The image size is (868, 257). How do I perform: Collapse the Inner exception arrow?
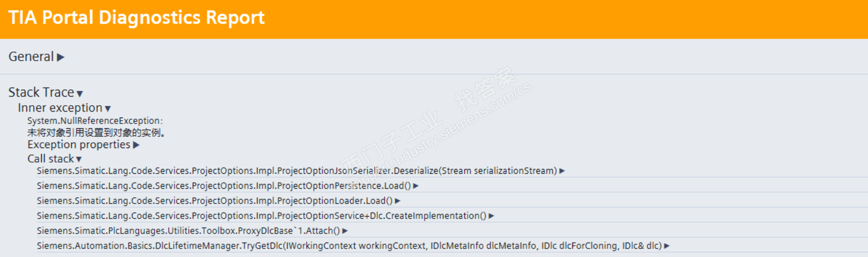point(108,108)
